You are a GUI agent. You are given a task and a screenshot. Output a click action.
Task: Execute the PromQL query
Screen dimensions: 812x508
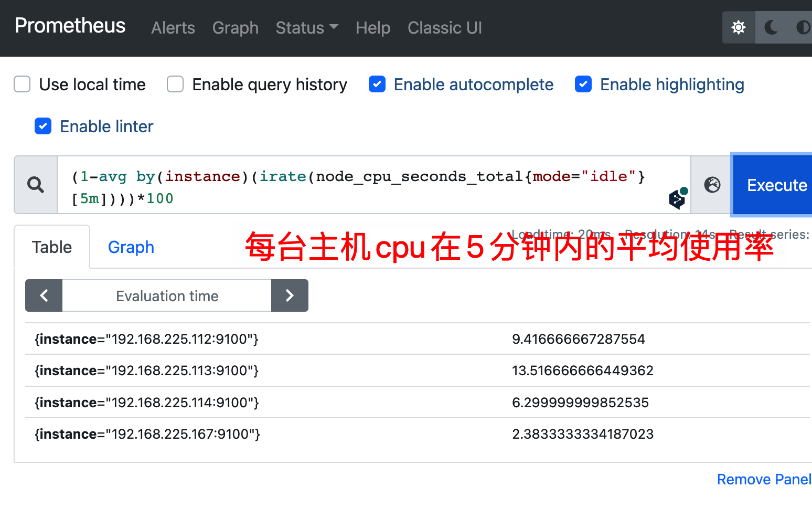[777, 185]
